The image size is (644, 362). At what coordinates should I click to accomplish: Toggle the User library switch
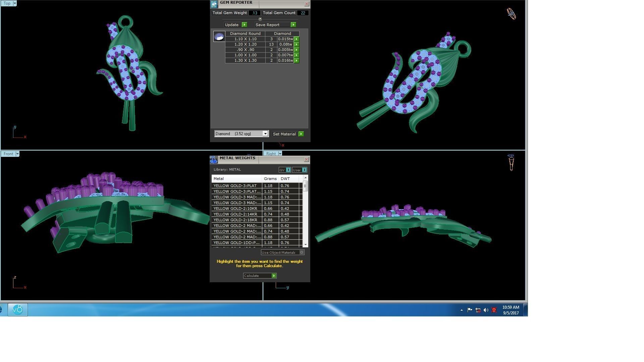[x=304, y=170]
